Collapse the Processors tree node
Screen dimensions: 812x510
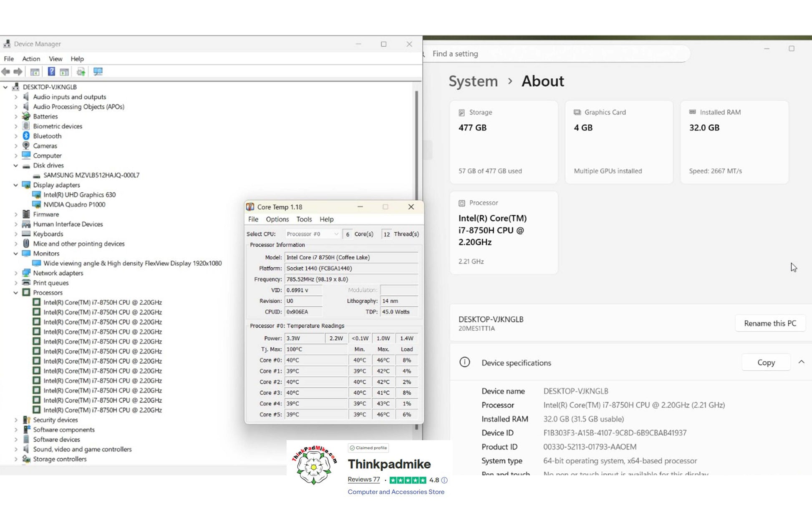point(16,293)
